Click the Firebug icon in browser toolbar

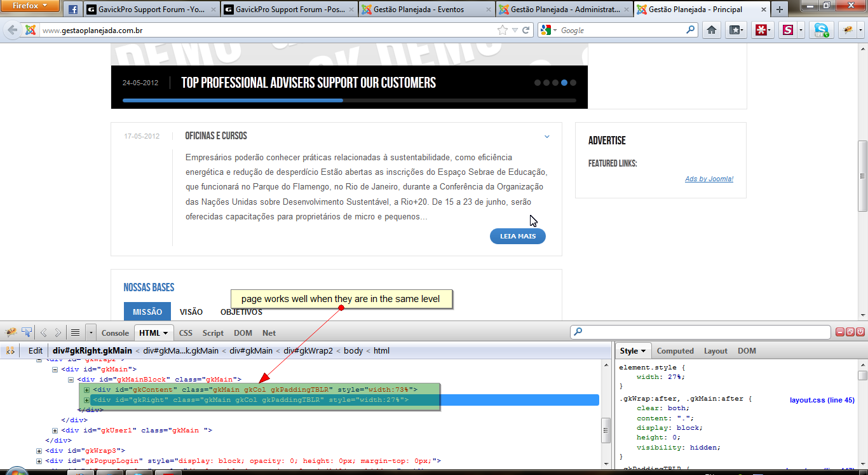point(848,30)
